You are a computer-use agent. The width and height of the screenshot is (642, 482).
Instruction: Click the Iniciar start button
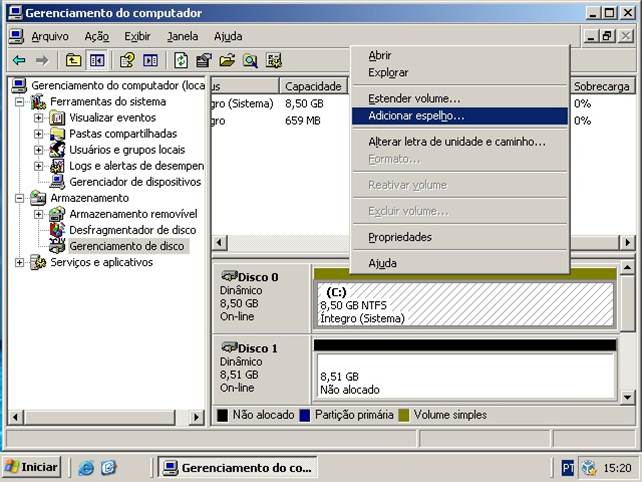(x=32, y=467)
